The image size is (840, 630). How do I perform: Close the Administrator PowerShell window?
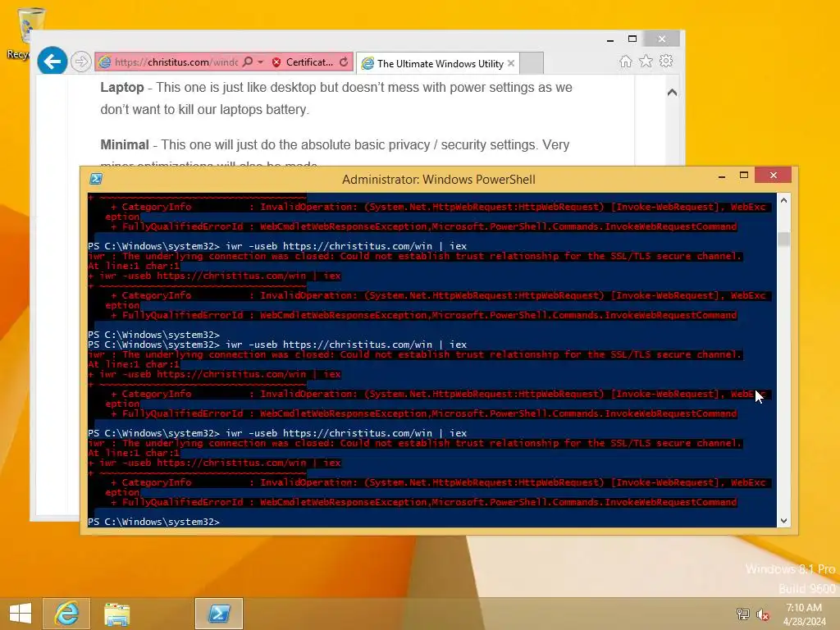coord(773,176)
